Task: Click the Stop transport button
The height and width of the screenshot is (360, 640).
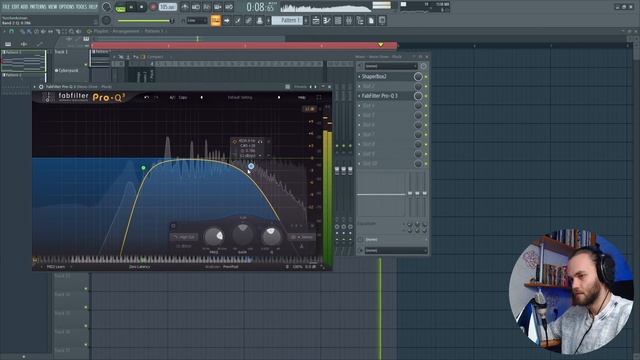Action: tap(142, 7)
